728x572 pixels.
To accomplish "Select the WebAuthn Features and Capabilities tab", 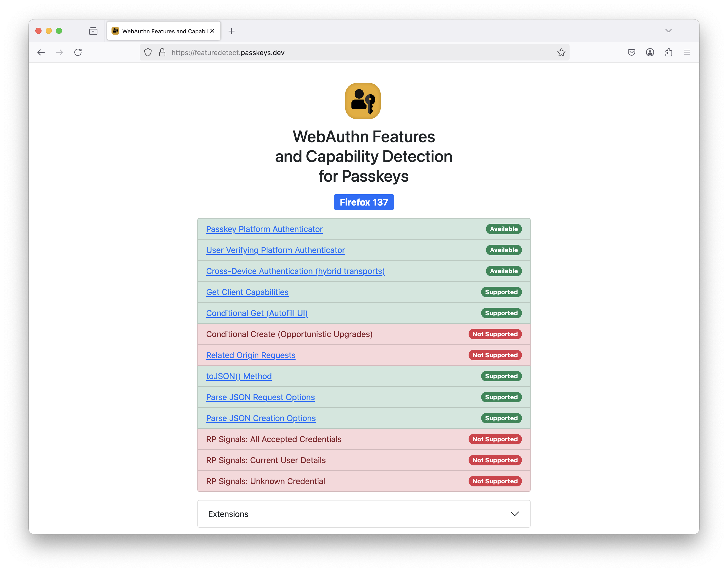I will pyautogui.click(x=164, y=31).
